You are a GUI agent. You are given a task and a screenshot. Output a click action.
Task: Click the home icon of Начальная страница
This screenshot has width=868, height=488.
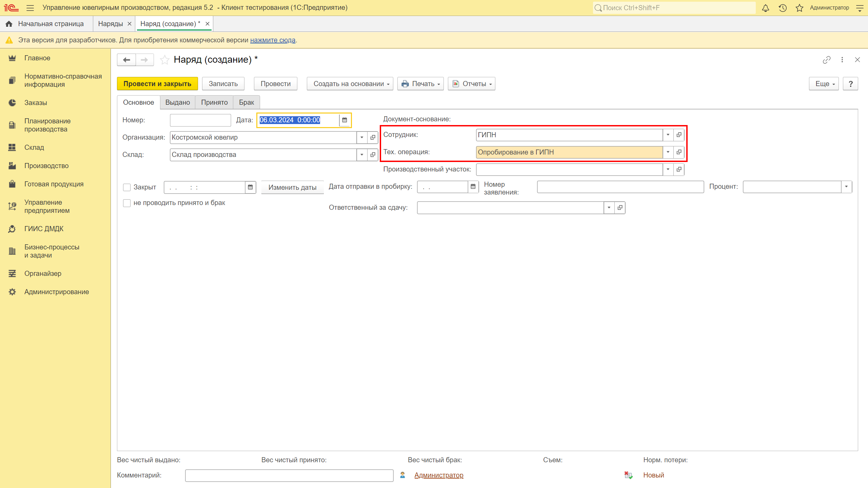(x=9, y=24)
